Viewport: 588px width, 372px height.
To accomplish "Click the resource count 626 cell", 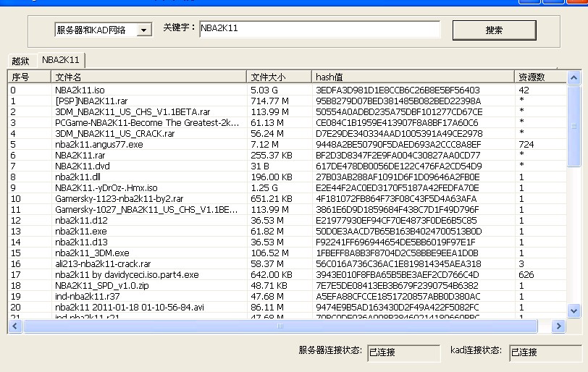I will [526, 274].
